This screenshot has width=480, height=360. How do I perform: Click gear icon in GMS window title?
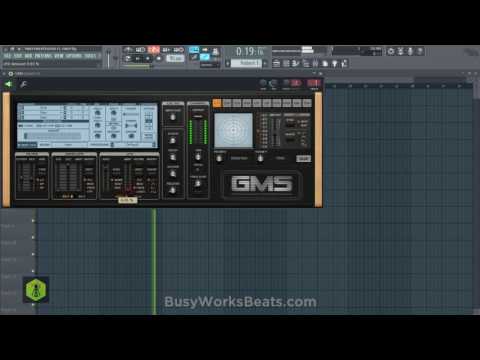pos(10,73)
